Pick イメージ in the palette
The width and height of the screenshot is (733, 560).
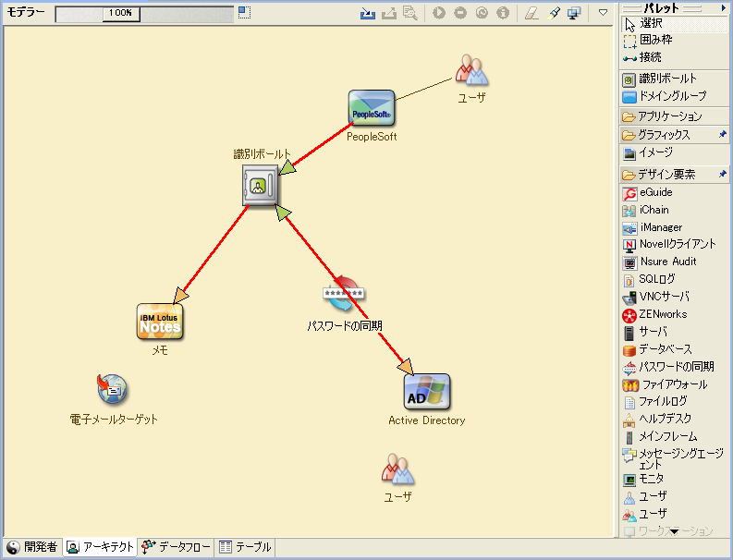click(x=675, y=152)
